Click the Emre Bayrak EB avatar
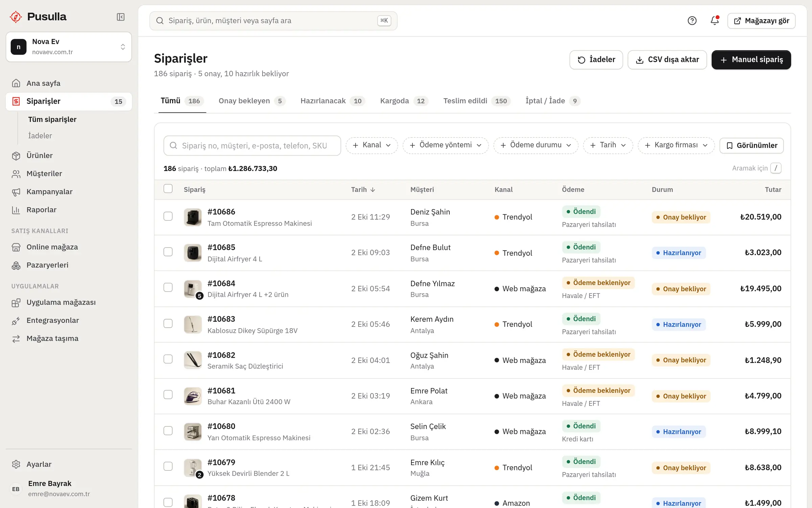This screenshot has height=508, width=812. coord(16,489)
